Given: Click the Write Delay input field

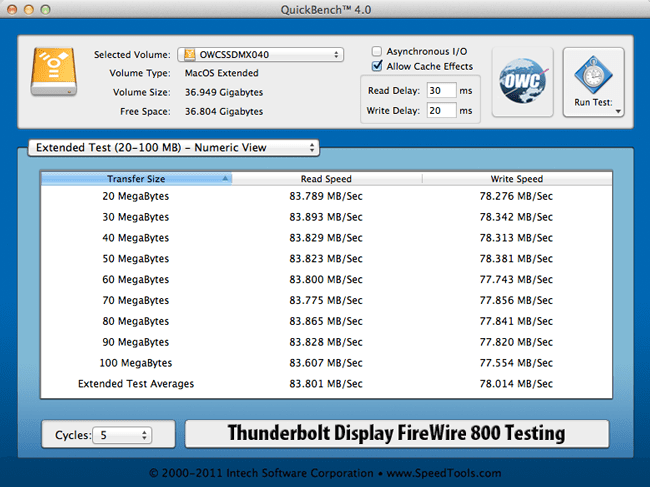Looking at the screenshot, I should (440, 108).
